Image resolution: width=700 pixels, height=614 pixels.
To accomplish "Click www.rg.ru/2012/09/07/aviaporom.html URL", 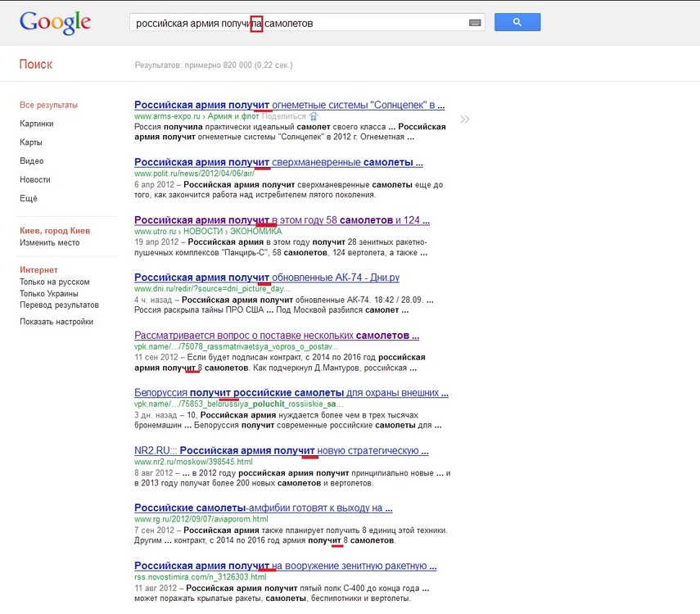I will coord(201,519).
